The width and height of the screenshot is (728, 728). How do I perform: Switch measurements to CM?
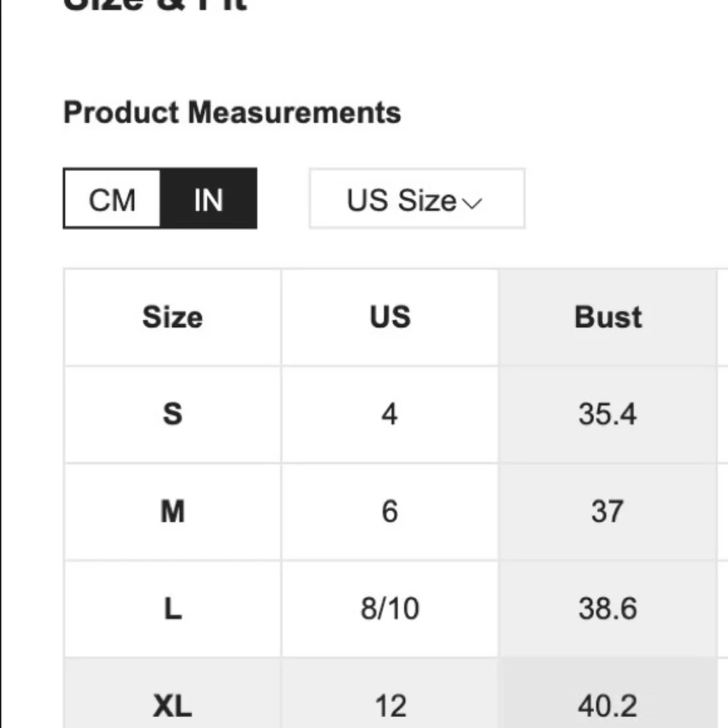[x=112, y=199]
